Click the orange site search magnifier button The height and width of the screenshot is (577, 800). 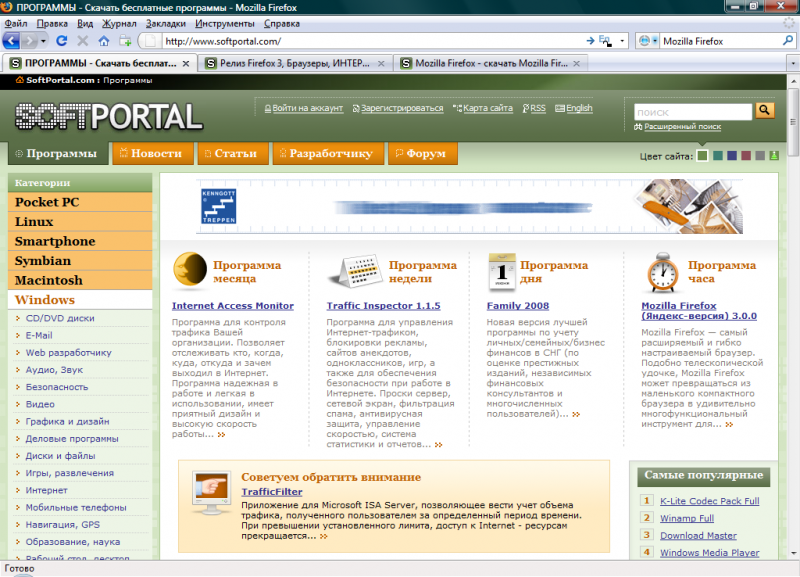coord(764,110)
